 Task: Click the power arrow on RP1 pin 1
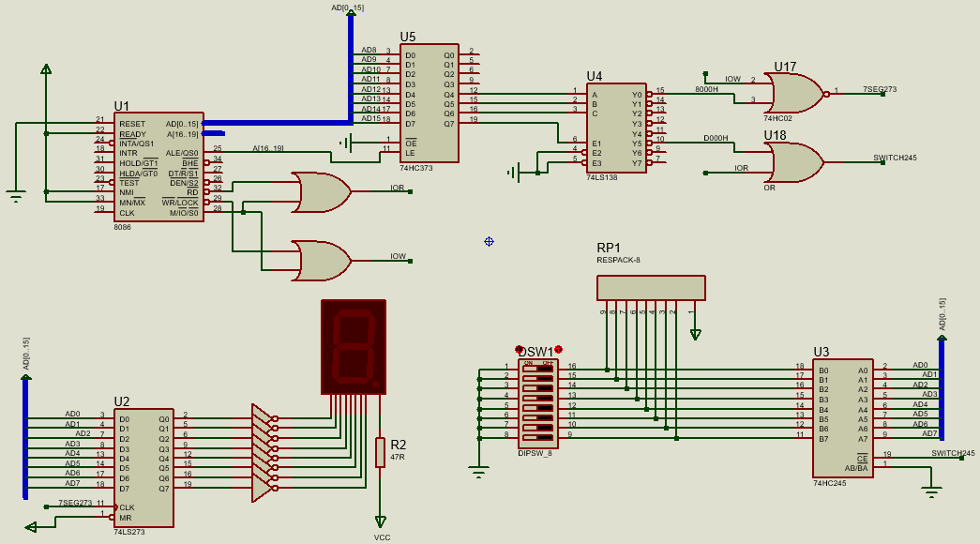pos(696,335)
